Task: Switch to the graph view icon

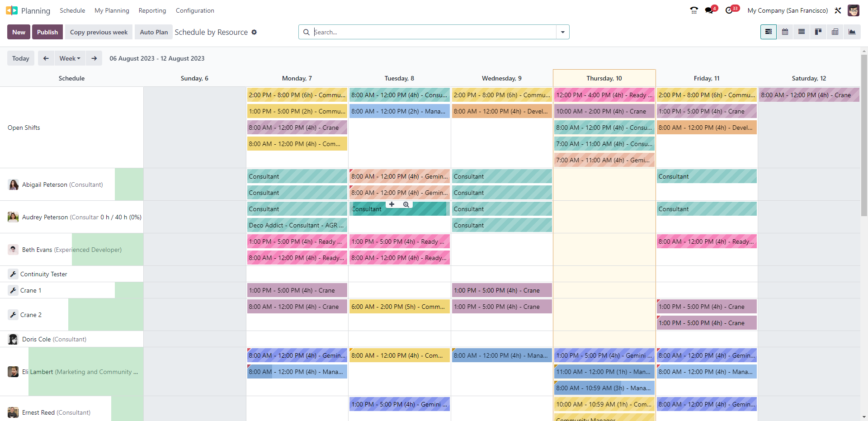Action: (852, 32)
